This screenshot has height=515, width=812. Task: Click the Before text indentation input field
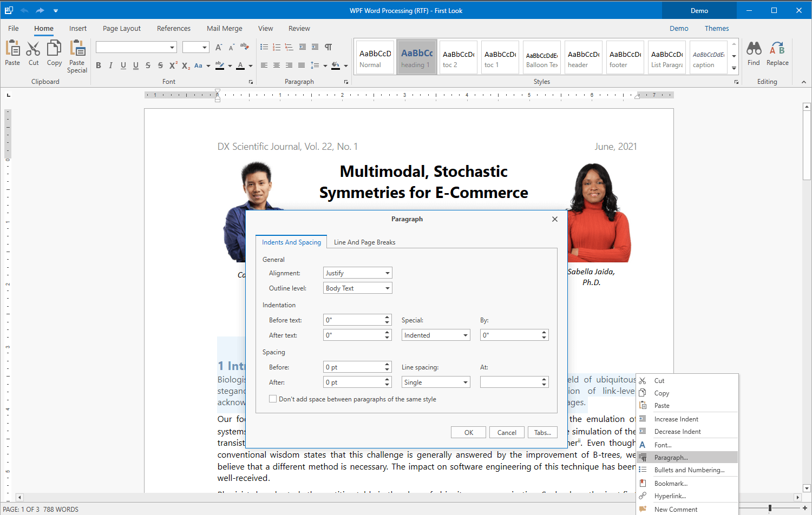[x=353, y=320]
